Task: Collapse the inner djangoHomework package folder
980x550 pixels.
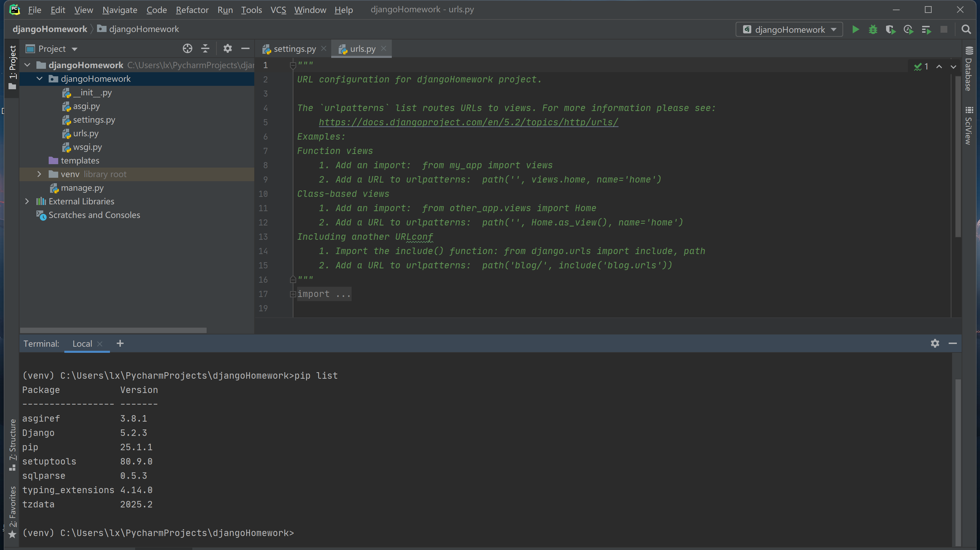Action: (39, 79)
